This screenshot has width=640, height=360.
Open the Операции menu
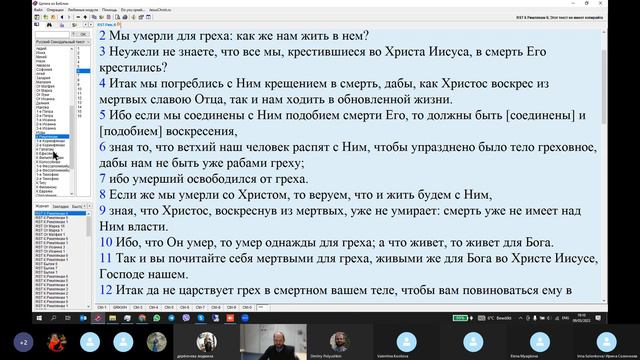tap(55, 10)
